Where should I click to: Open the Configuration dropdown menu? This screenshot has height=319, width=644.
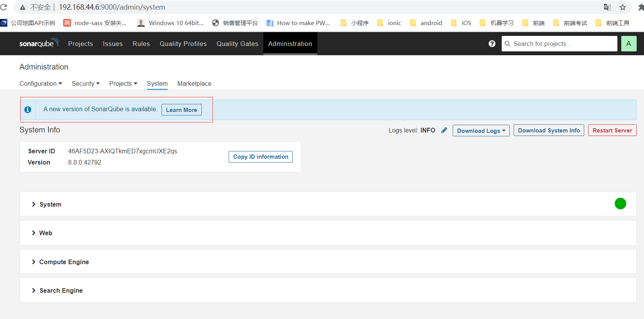click(41, 83)
